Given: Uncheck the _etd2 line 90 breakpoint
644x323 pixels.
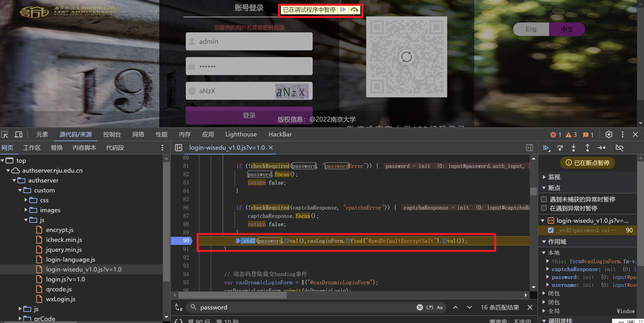Looking at the screenshot, I should [x=550, y=230].
